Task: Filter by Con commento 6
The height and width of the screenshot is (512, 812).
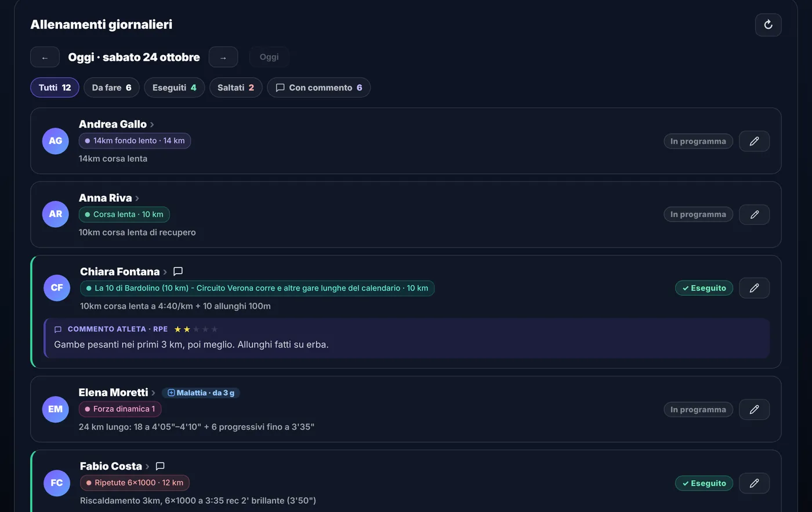Action: [x=318, y=88]
